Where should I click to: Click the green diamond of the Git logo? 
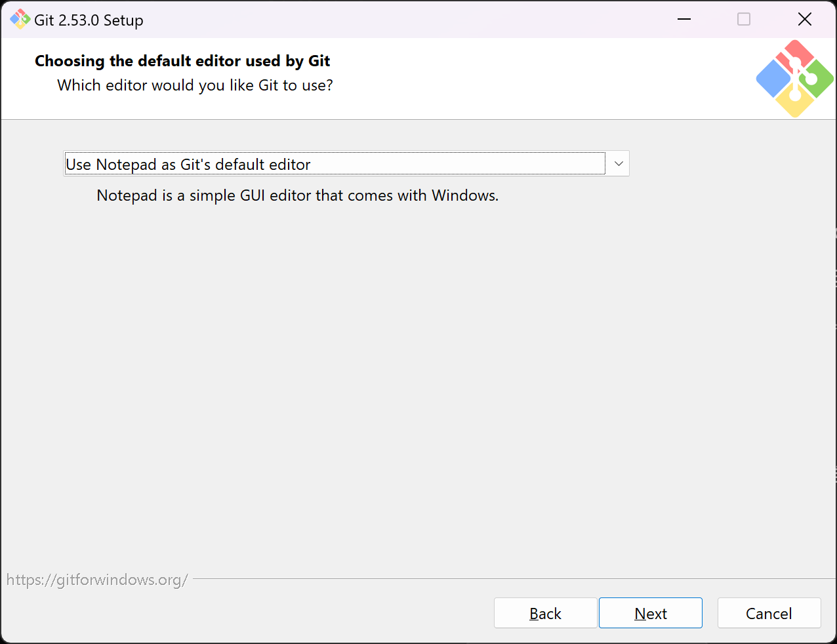[x=817, y=79]
